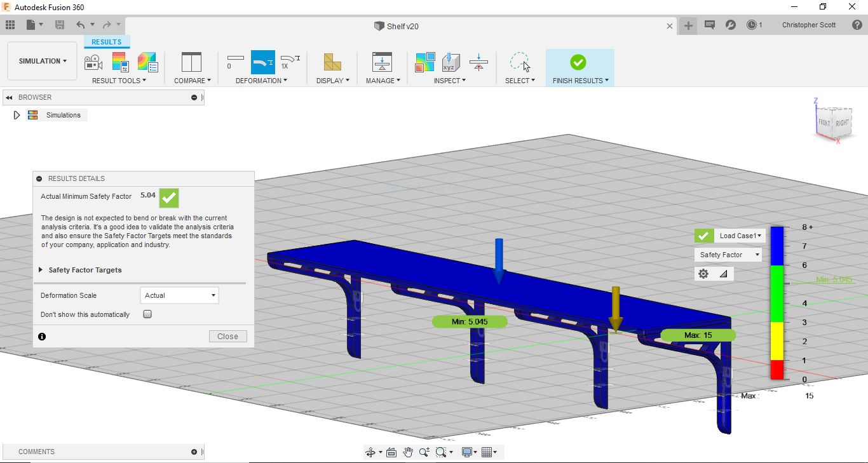
Task: Expand the Simulations tree node
Action: pyautogui.click(x=17, y=115)
